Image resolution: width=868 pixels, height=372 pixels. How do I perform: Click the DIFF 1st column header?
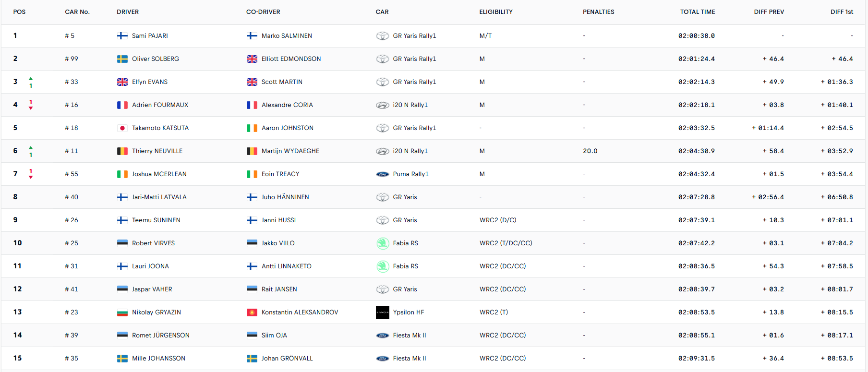tap(842, 12)
